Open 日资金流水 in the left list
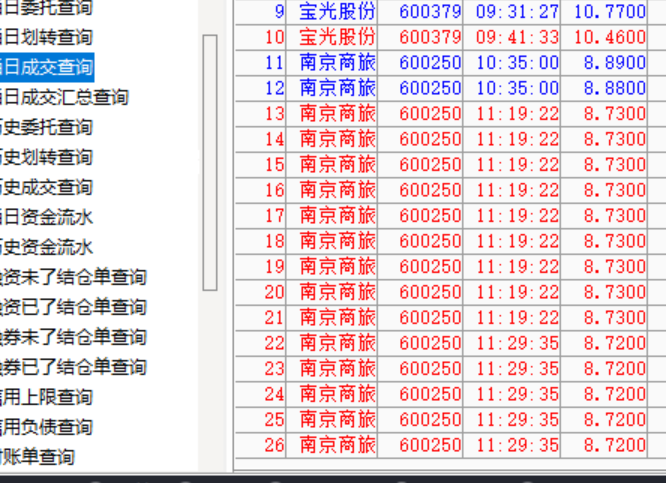This screenshot has width=666, height=483. pyautogui.click(x=46, y=217)
